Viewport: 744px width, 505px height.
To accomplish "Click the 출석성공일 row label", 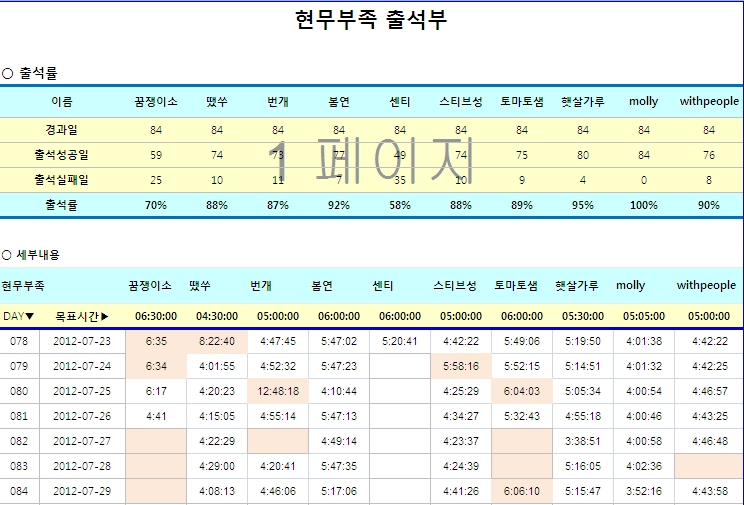I will (x=62, y=155).
